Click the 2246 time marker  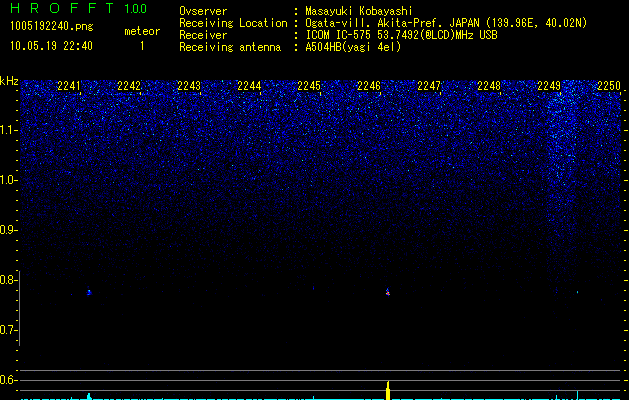(368, 86)
